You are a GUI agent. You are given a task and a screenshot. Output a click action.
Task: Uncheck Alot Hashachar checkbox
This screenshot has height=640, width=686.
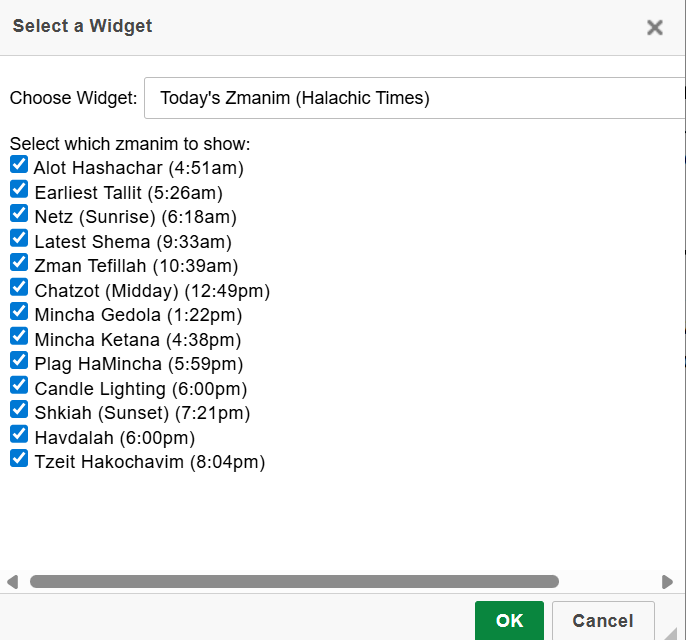pos(19,164)
